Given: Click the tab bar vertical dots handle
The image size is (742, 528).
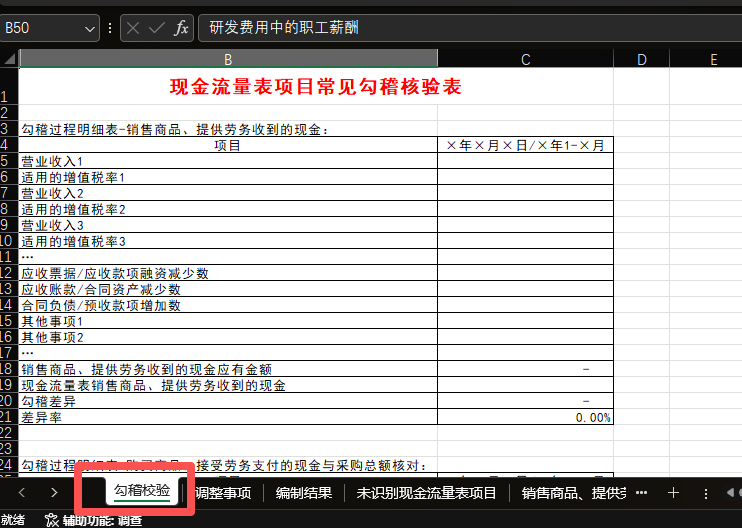Looking at the screenshot, I should (x=706, y=493).
